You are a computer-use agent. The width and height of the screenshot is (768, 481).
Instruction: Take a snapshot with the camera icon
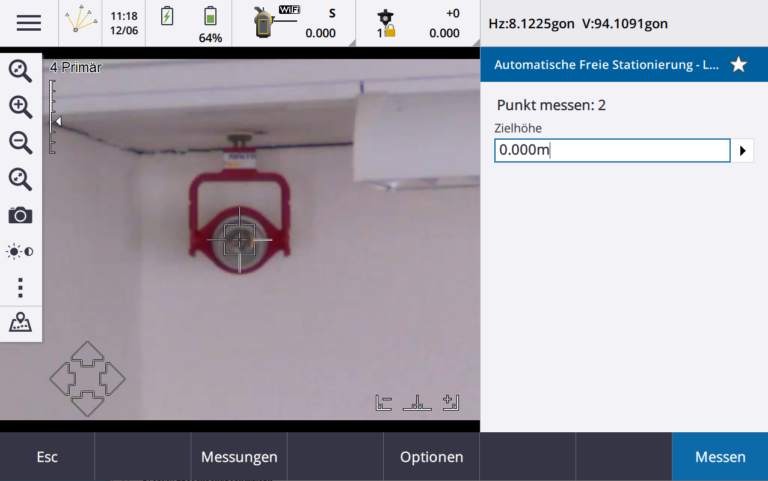click(21, 215)
